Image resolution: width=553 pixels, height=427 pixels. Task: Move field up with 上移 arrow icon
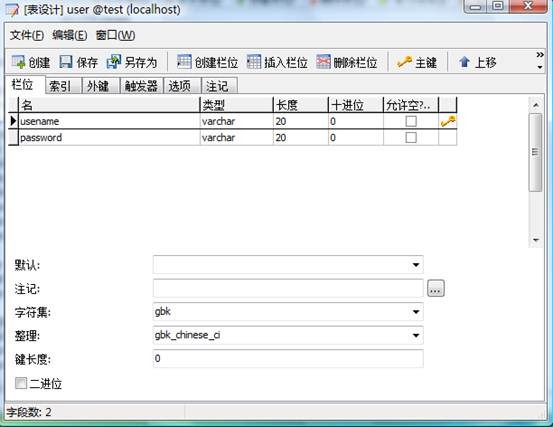[x=464, y=62]
